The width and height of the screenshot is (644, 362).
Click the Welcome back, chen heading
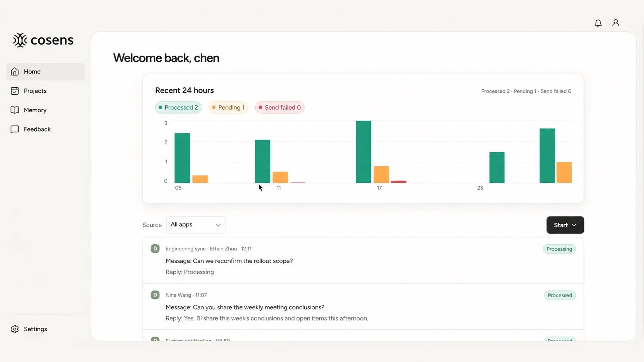[x=166, y=58]
